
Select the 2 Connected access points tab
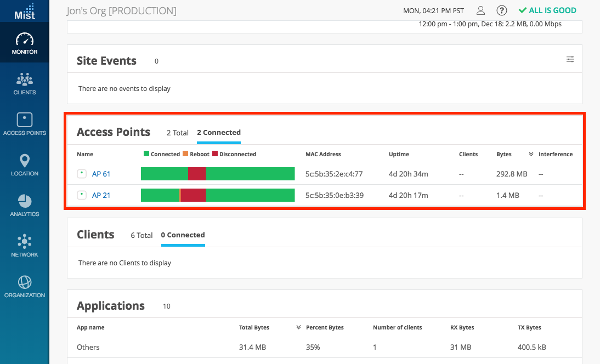pos(219,133)
